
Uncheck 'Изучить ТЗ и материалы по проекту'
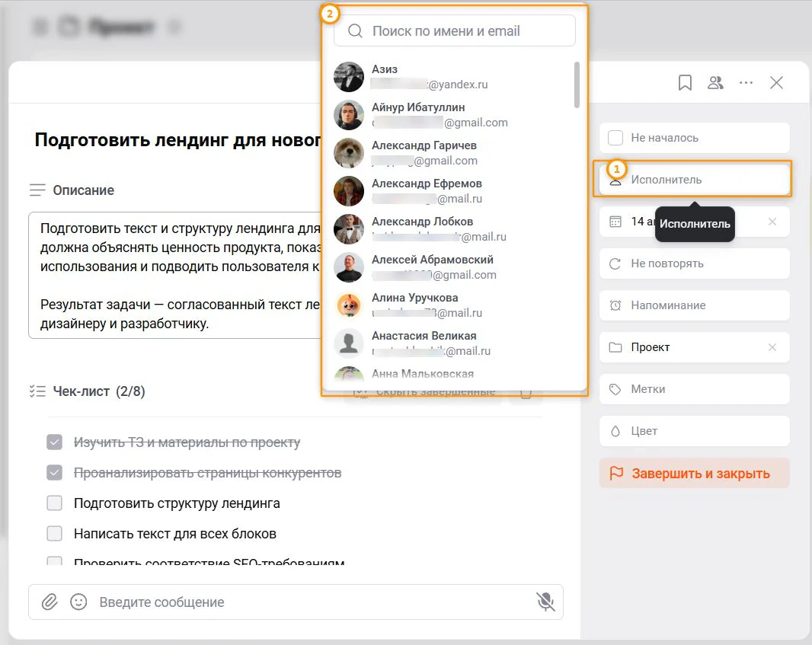54,442
